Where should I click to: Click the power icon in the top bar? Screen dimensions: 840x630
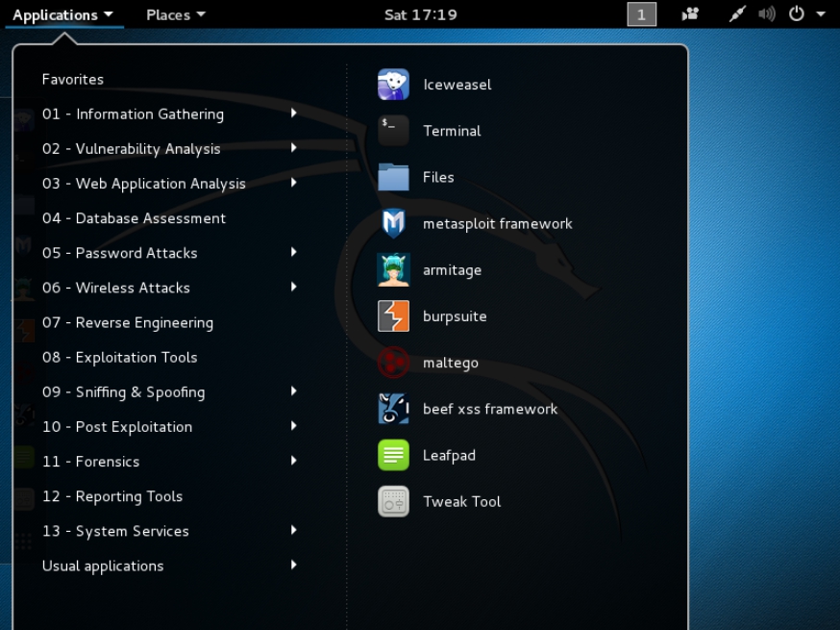[796, 13]
